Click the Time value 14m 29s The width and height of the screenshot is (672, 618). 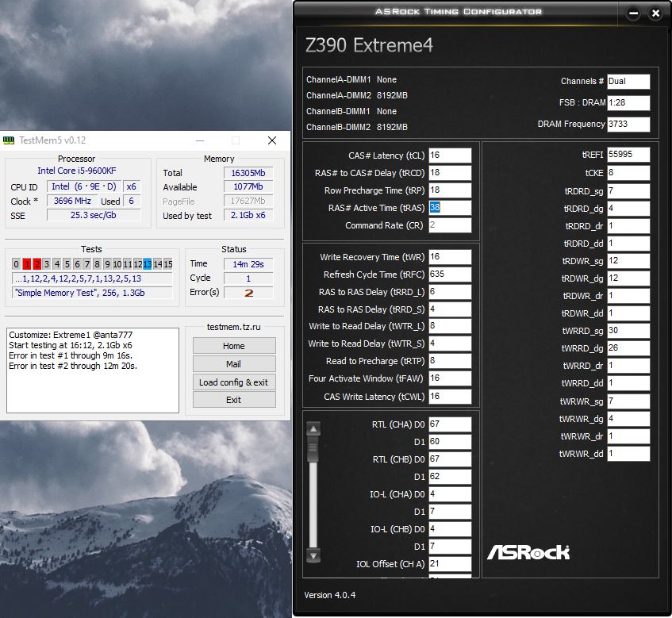coord(248,264)
